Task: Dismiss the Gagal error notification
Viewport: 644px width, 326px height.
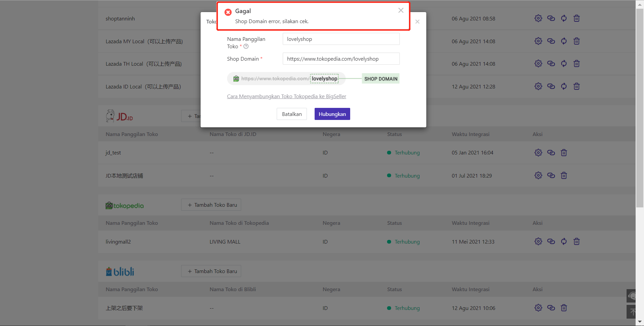Action: pyautogui.click(x=400, y=10)
